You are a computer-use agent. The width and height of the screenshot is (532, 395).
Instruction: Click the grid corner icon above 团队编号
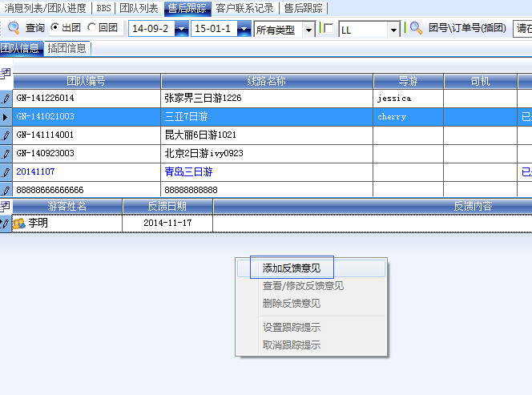[6, 74]
